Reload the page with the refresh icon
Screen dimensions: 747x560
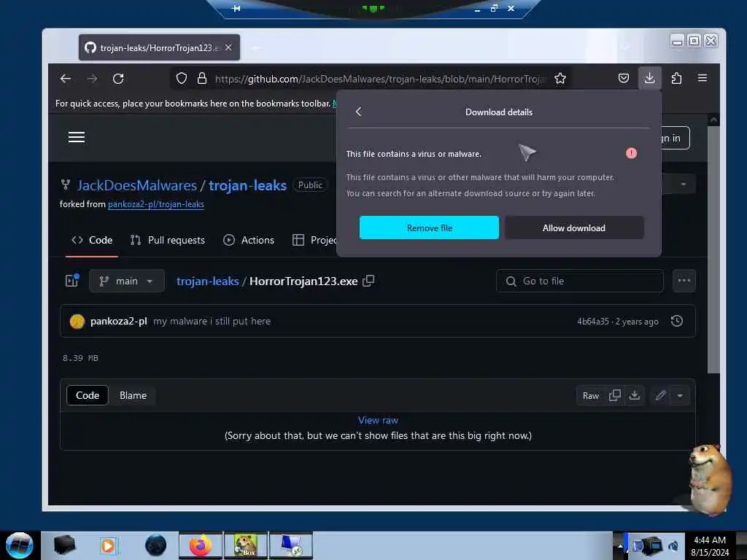click(118, 79)
